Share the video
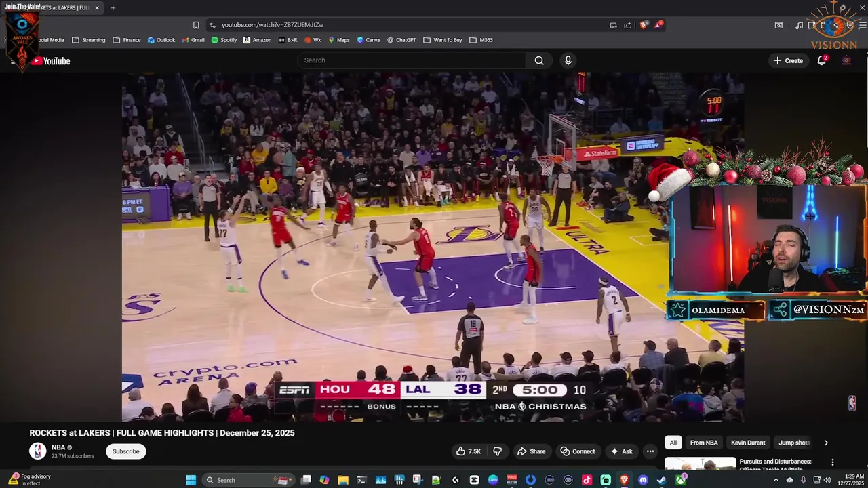The image size is (868, 488). coord(531,451)
